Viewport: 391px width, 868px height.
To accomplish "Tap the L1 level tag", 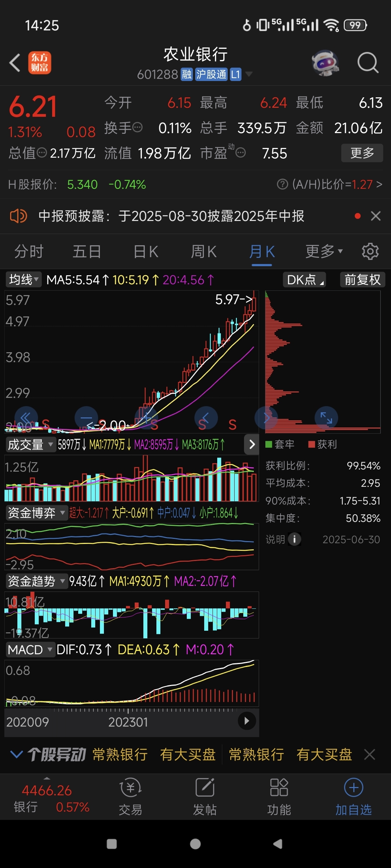I will pyautogui.click(x=236, y=75).
